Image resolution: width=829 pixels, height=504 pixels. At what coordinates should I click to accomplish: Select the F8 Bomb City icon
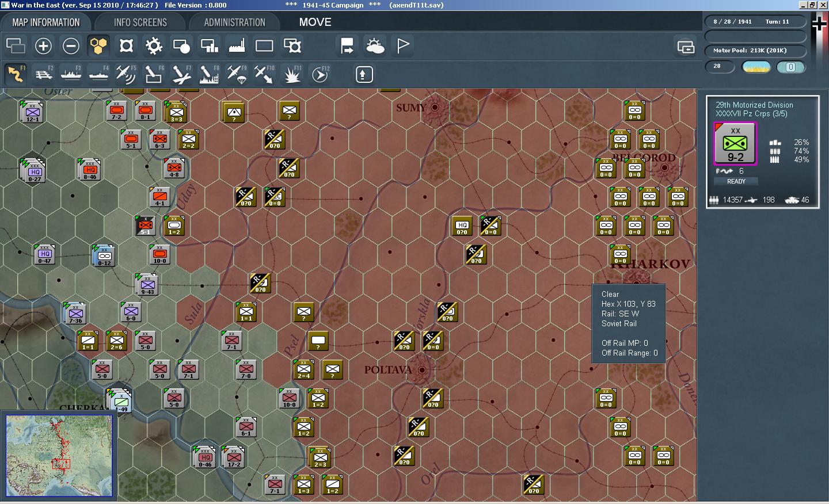tap(209, 74)
